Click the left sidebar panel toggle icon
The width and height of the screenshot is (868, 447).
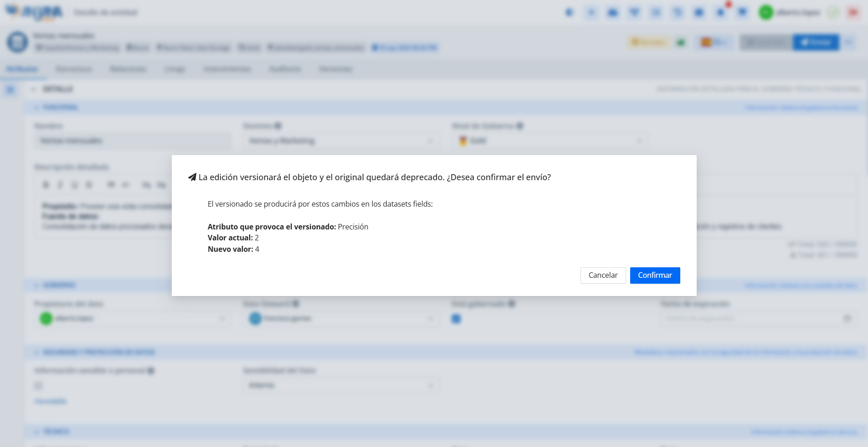(x=10, y=90)
